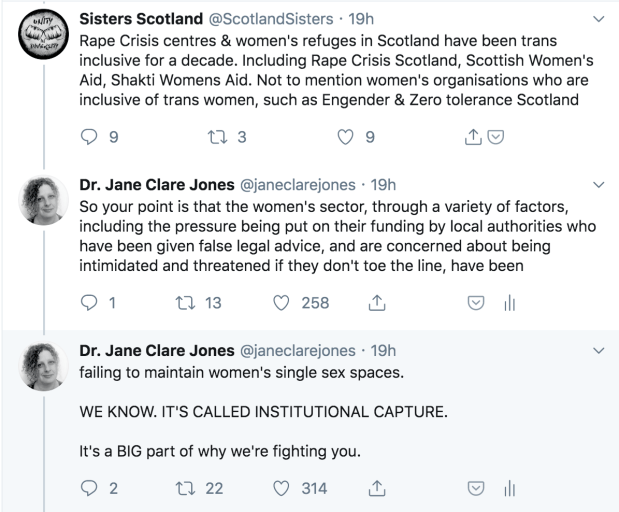Open @janeclarejones handle on last tweet

[x=299, y=350]
